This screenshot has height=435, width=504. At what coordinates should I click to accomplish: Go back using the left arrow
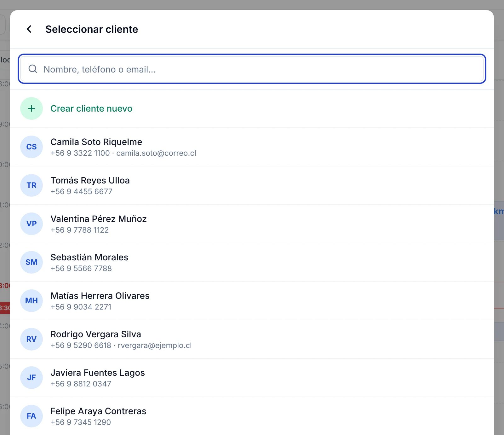[x=29, y=29]
